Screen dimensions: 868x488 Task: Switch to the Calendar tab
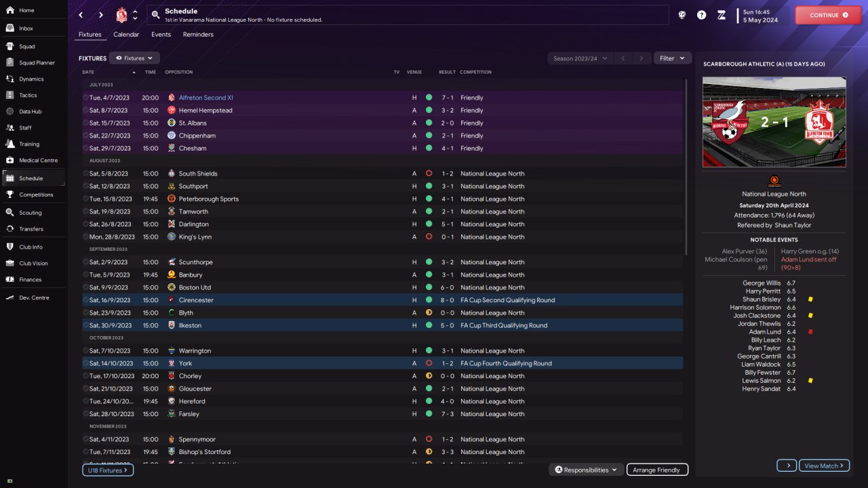[126, 35]
